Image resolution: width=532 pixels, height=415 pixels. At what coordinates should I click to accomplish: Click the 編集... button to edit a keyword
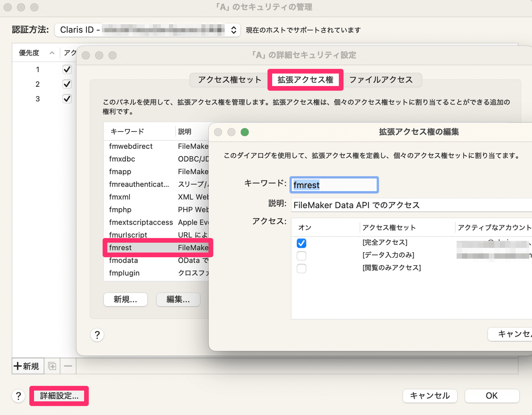tap(178, 300)
